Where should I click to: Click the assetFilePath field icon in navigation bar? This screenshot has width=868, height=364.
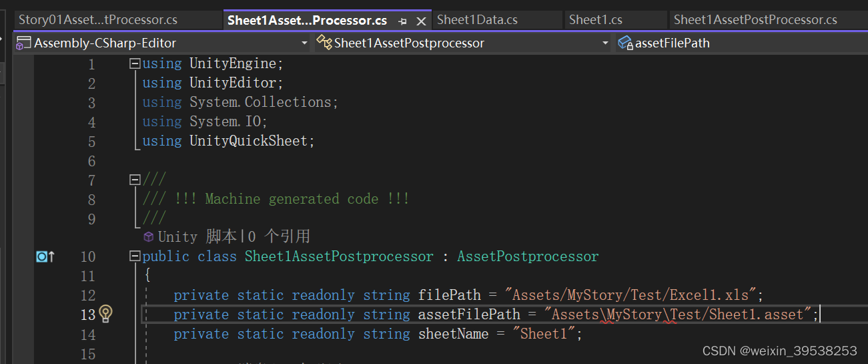625,43
